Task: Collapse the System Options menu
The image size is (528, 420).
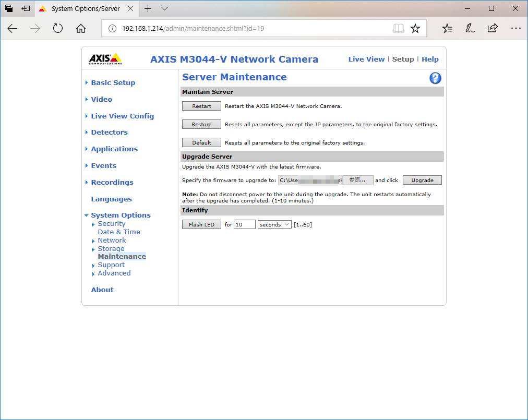Action: (121, 215)
